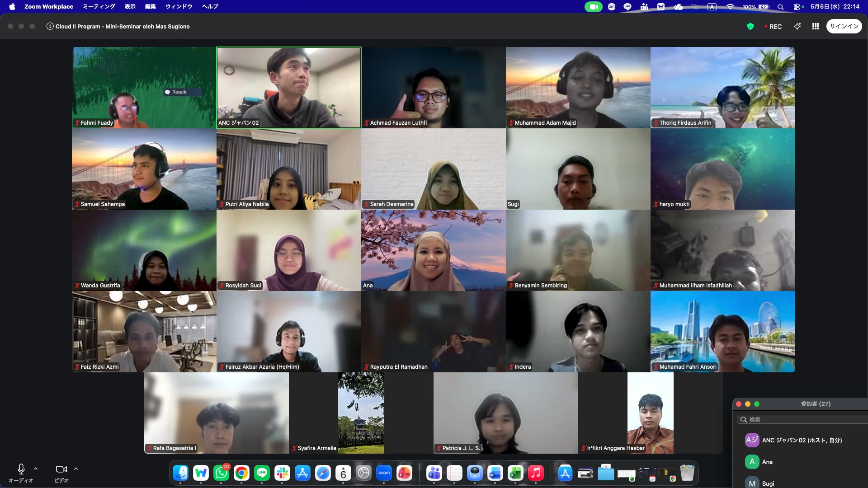Select Muhammad Ilham Isfadhillah's video tile
868x488 pixels.
coord(723,250)
